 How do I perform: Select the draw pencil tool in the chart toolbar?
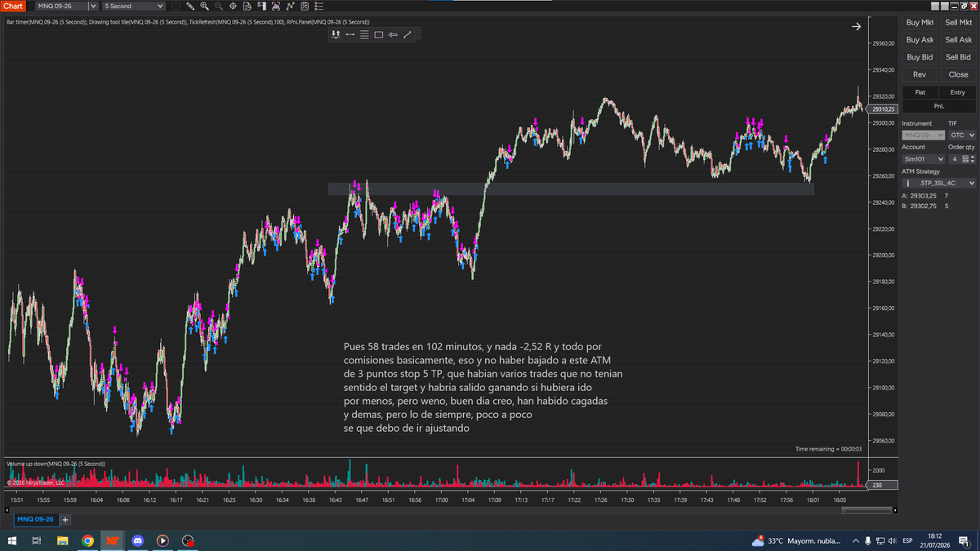point(190,6)
